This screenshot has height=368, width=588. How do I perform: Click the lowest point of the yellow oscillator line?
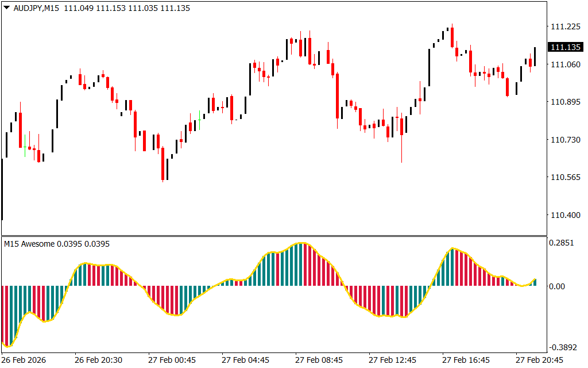(x=9, y=347)
